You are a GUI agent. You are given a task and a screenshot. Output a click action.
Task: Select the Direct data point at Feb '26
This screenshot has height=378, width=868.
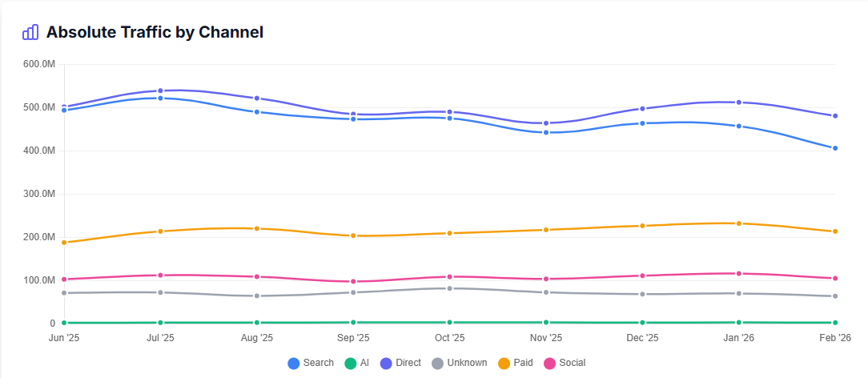[x=835, y=116]
